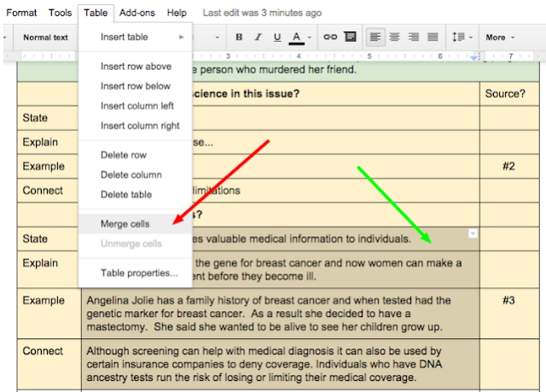Screen dimensions: 546x392
Task: Open Table properties dialog
Action: [x=135, y=273]
